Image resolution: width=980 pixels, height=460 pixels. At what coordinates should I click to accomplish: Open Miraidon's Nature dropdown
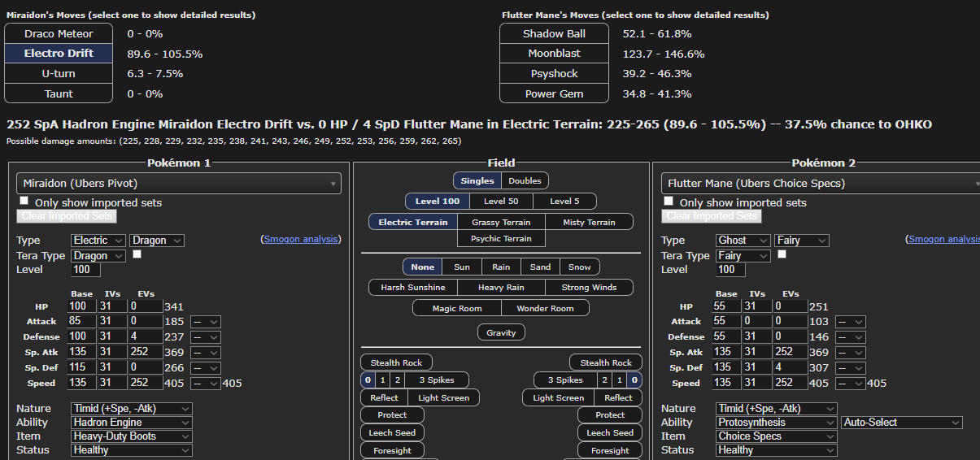(131, 409)
